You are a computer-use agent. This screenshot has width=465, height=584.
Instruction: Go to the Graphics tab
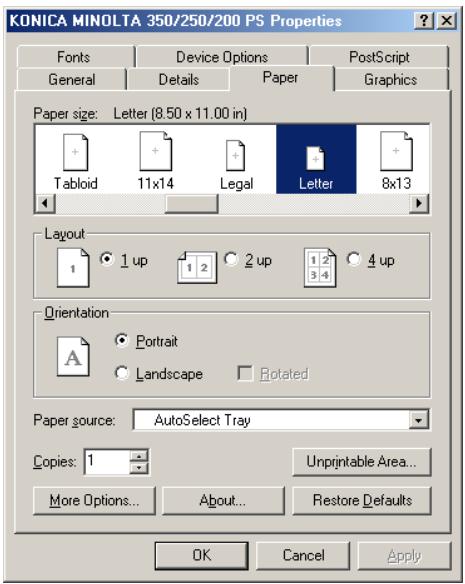click(x=390, y=80)
